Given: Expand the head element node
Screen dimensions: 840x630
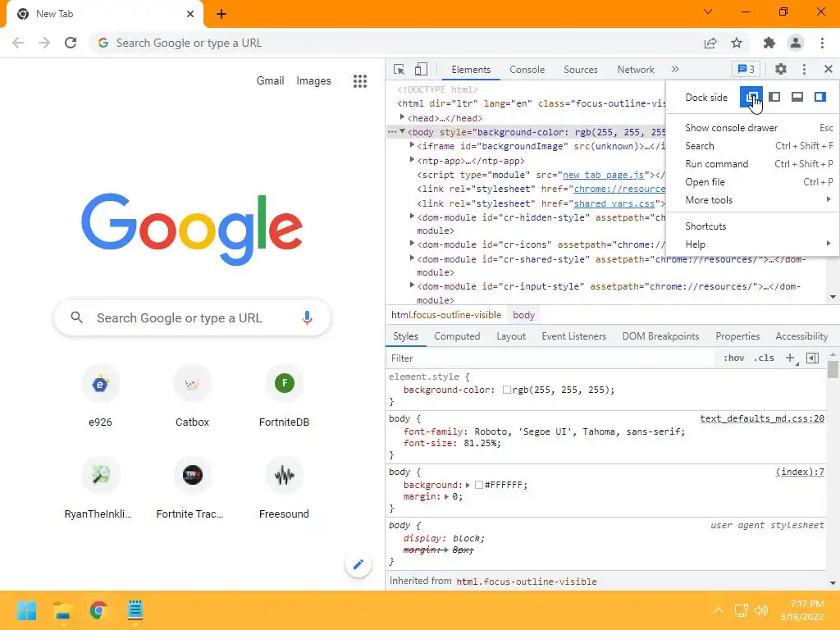Looking at the screenshot, I should 402,116.
